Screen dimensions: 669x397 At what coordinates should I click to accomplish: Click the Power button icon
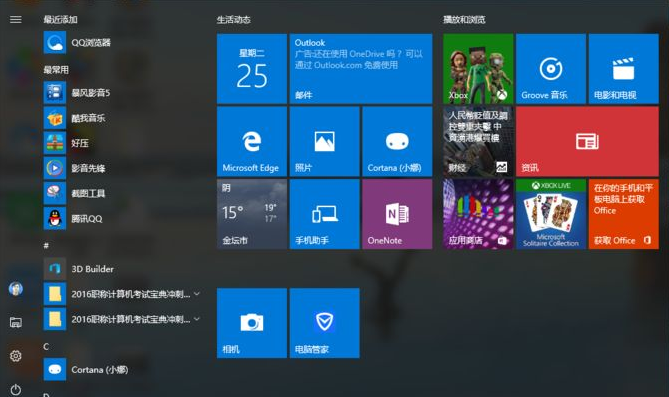16,389
